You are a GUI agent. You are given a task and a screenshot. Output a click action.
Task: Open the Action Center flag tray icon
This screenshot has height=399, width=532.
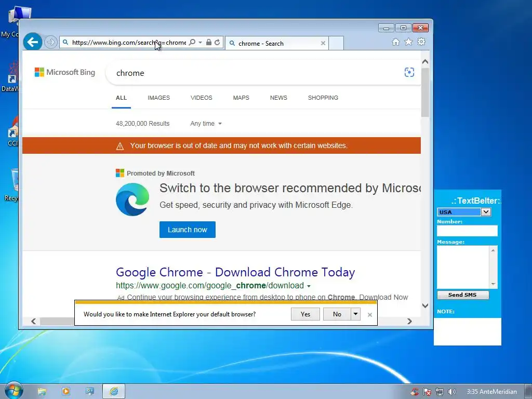tap(427, 392)
